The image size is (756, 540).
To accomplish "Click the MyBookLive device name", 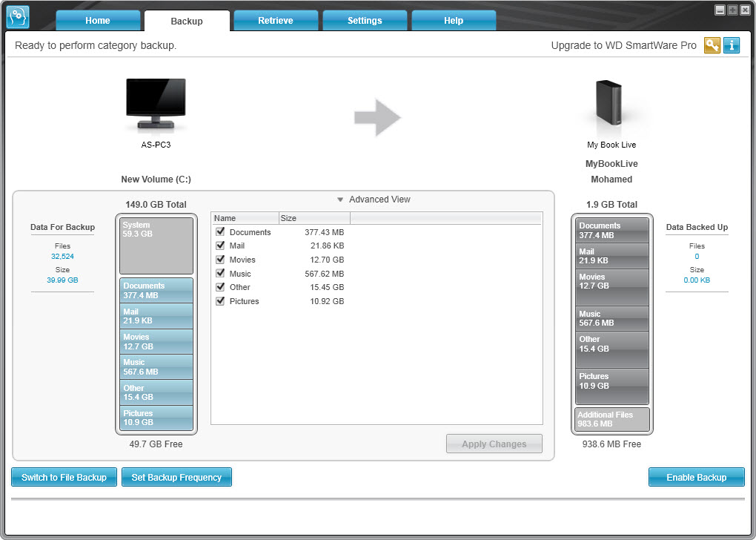I will (x=611, y=164).
